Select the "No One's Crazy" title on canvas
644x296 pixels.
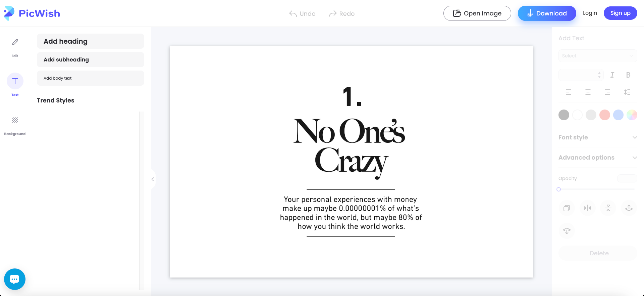[x=350, y=149]
